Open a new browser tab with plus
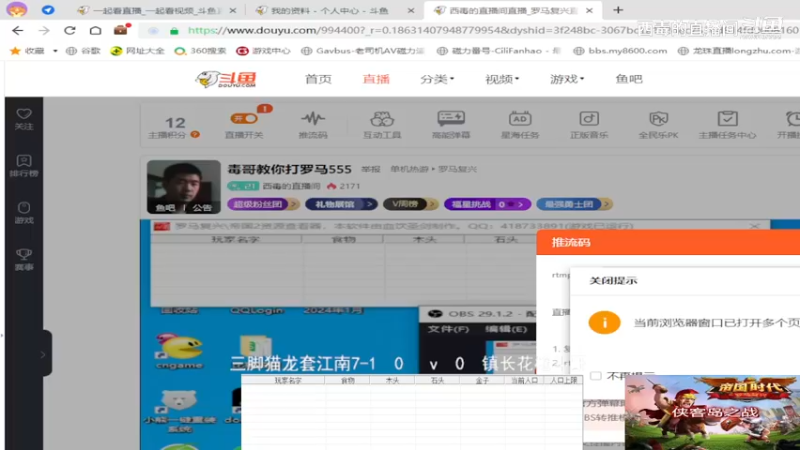 (618, 10)
